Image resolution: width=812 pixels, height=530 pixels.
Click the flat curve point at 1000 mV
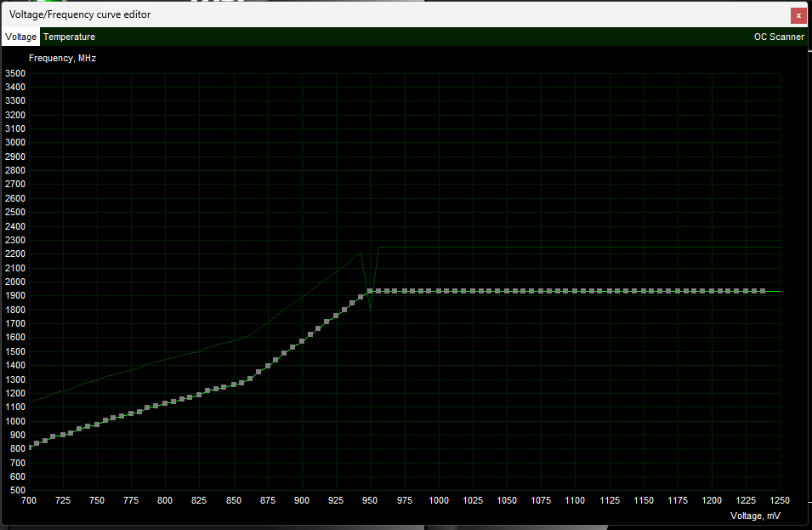438,291
